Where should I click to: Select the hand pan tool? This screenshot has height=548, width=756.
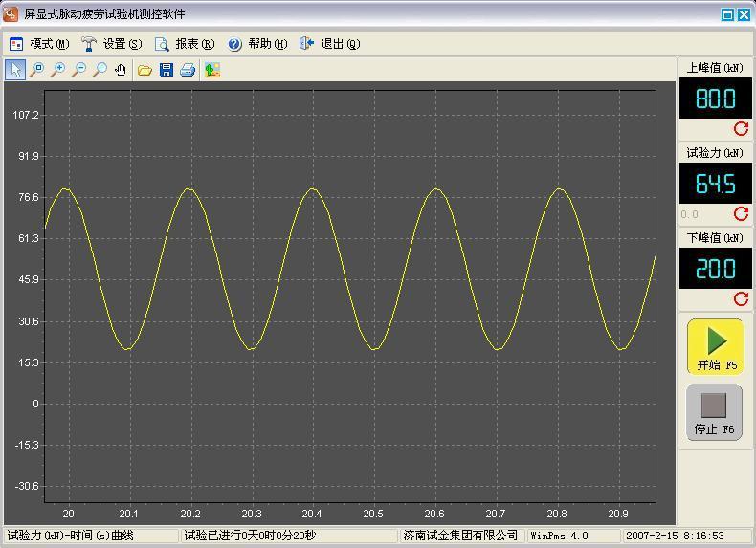pos(121,70)
